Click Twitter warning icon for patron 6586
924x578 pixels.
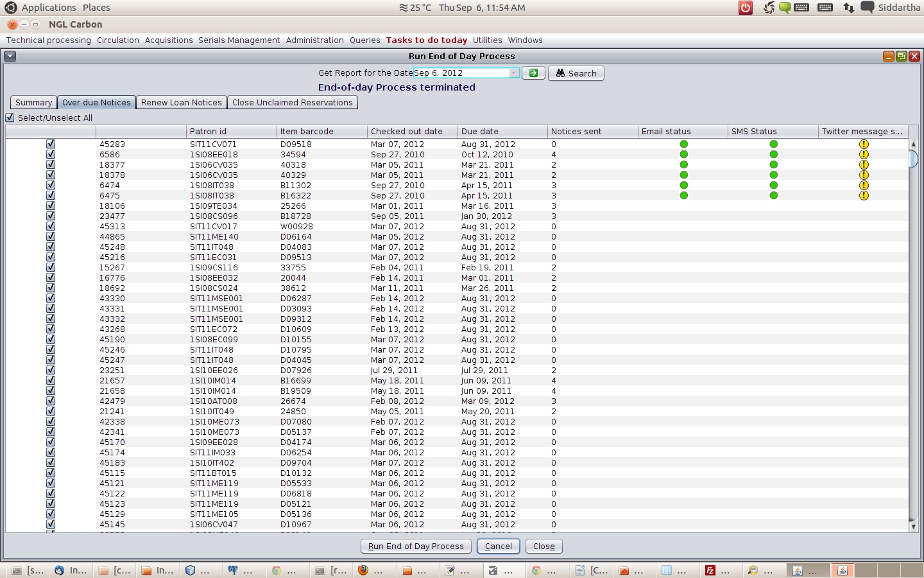pos(864,155)
